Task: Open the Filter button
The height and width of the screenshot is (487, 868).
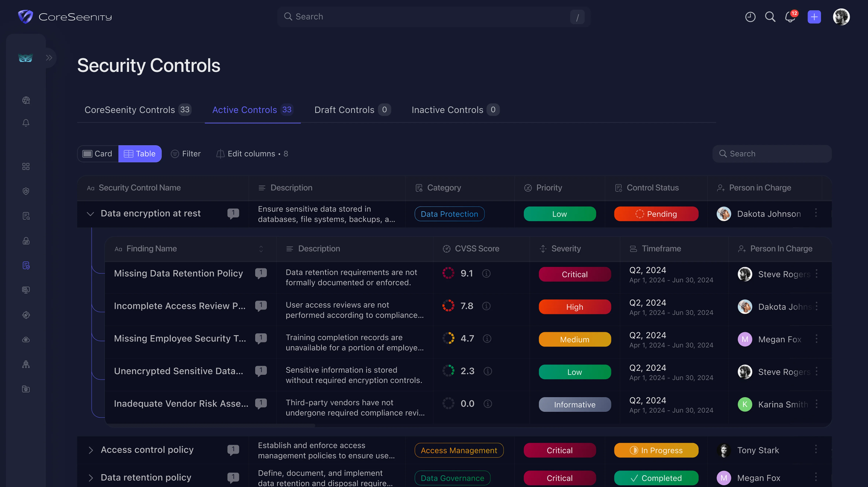Action: (x=186, y=154)
